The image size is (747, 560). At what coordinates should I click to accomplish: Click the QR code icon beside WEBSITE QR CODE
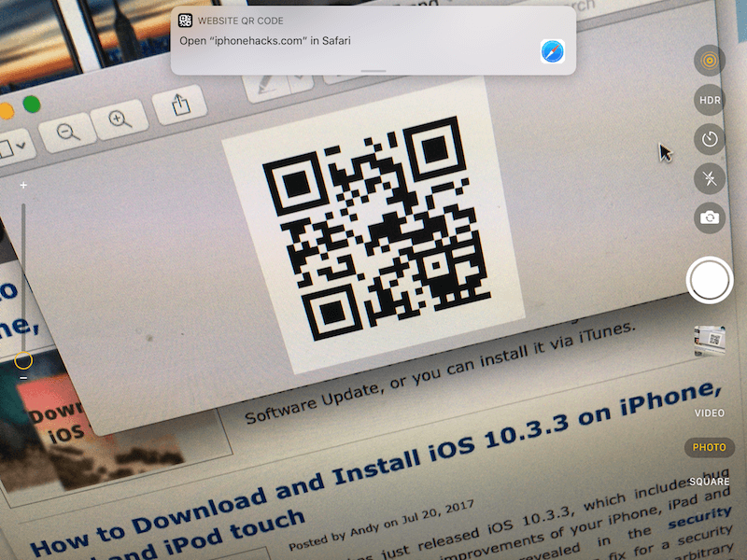[x=186, y=20]
